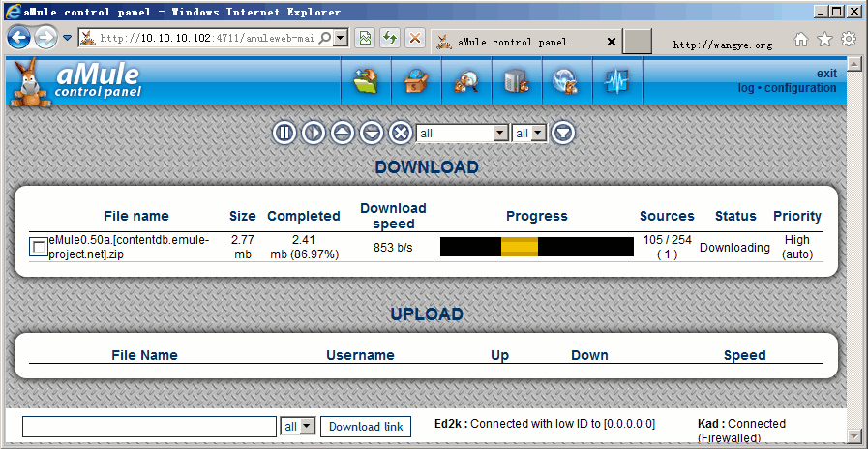This screenshot has height=449, width=868.
Task: Open the aMule transfers folder icon
Action: point(366,82)
